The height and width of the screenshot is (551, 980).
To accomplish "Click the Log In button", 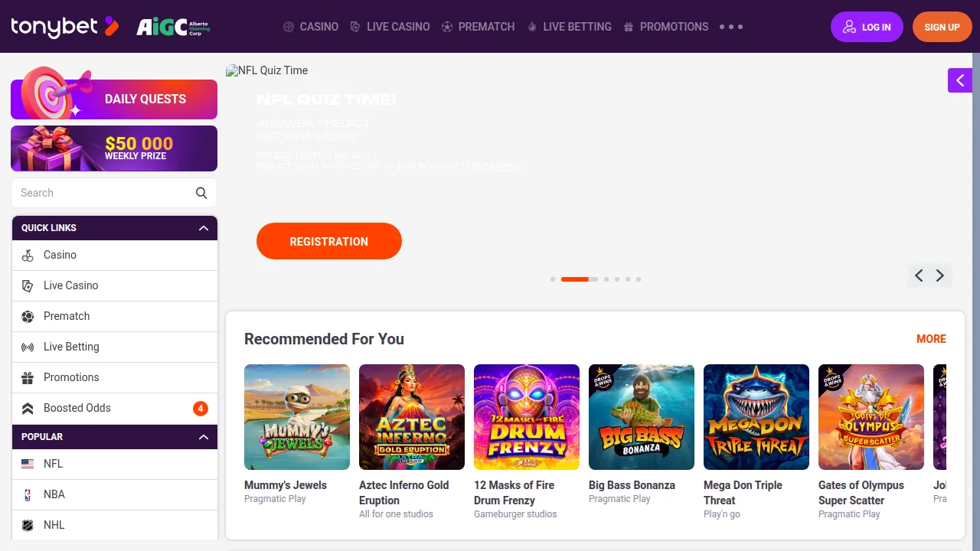I will click(867, 27).
